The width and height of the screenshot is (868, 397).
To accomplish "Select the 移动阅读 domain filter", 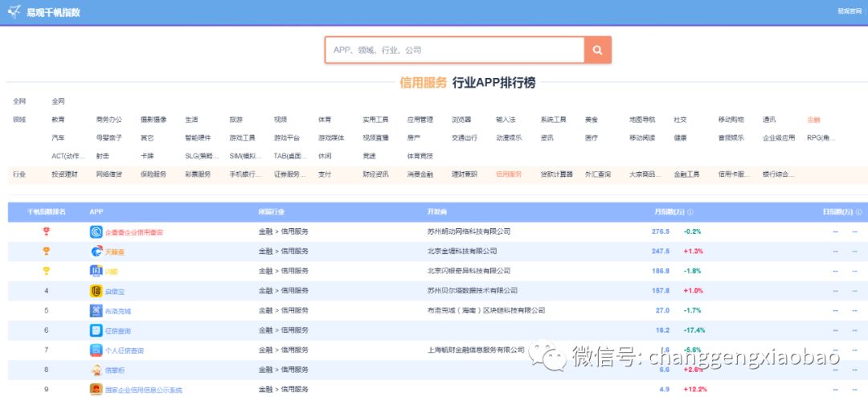I will point(642,138).
